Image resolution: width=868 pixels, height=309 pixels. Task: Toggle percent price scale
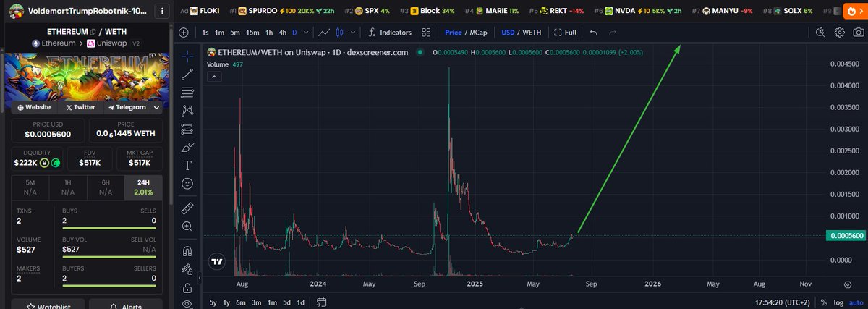(824, 302)
